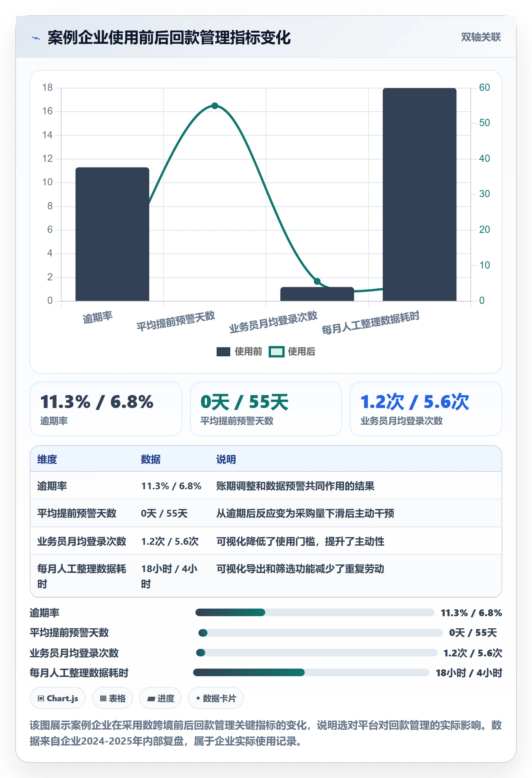Click the Chart.js tag square icon
Image resolution: width=532 pixels, height=778 pixels.
point(41,698)
